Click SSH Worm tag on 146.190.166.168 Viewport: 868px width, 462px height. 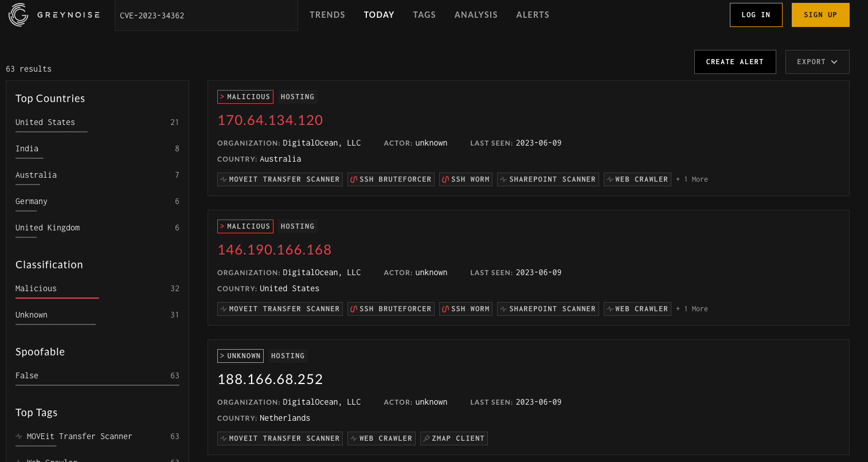click(x=466, y=309)
